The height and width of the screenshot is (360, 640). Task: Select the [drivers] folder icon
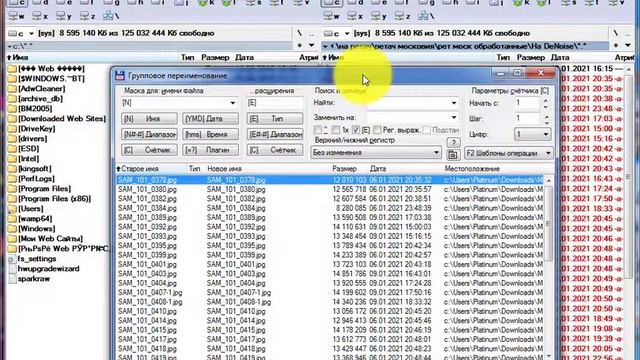(12, 139)
